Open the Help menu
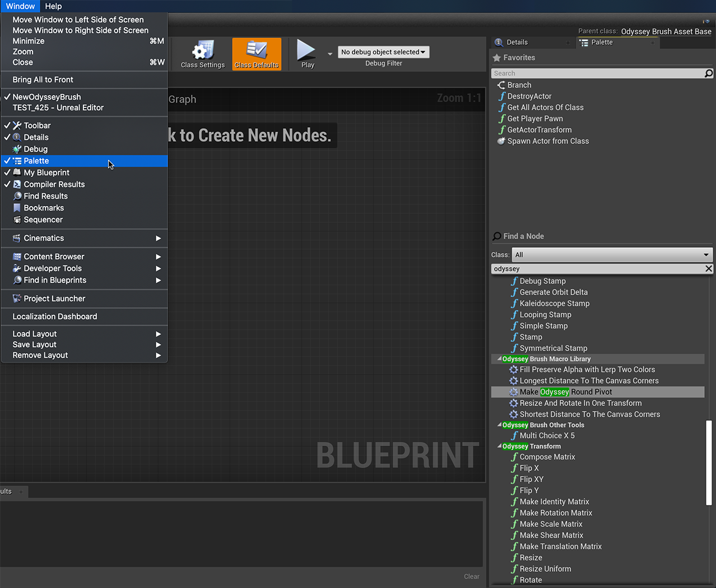This screenshot has width=716, height=588. [x=53, y=6]
